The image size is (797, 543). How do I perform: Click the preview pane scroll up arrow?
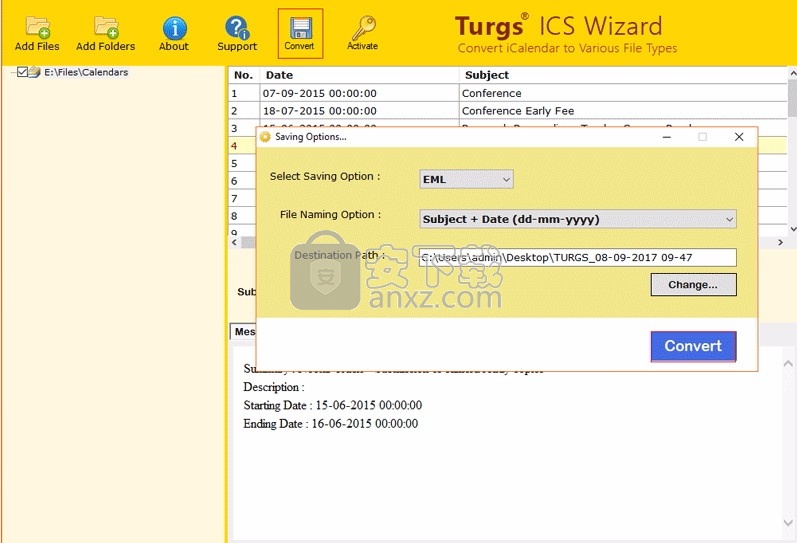point(788,363)
